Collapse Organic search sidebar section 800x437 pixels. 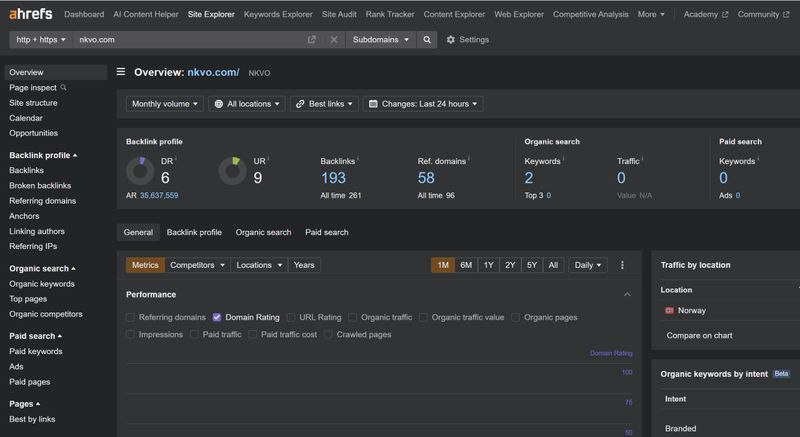[x=42, y=269]
